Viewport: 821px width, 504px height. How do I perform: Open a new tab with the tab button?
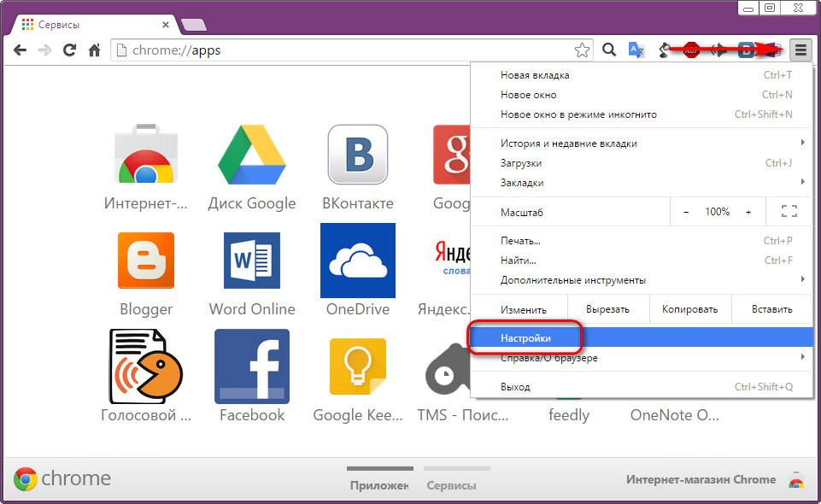(x=193, y=25)
